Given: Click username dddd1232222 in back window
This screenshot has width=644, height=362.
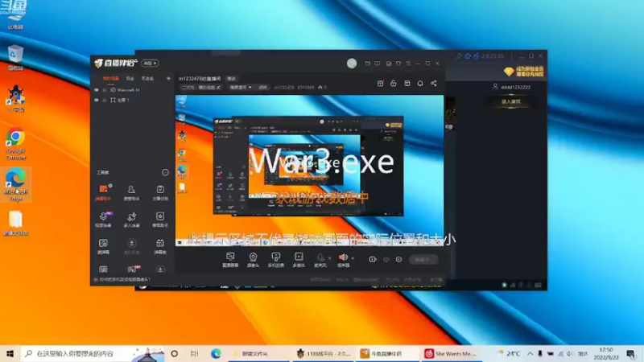Looking at the screenshot, I should [515, 87].
